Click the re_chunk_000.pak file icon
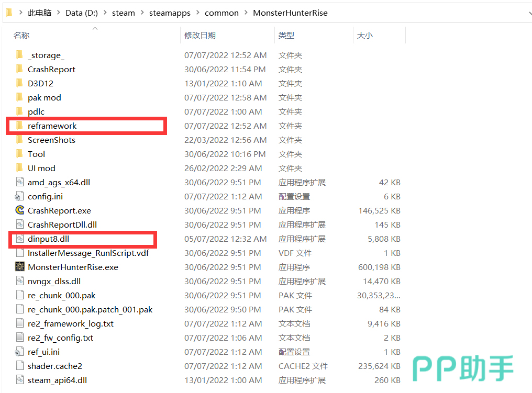Image resolution: width=532 pixels, height=393 pixels. (x=20, y=295)
